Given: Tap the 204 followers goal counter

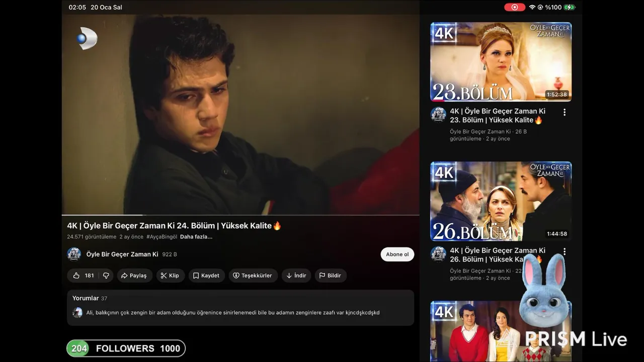Looking at the screenshot, I should tap(126, 348).
